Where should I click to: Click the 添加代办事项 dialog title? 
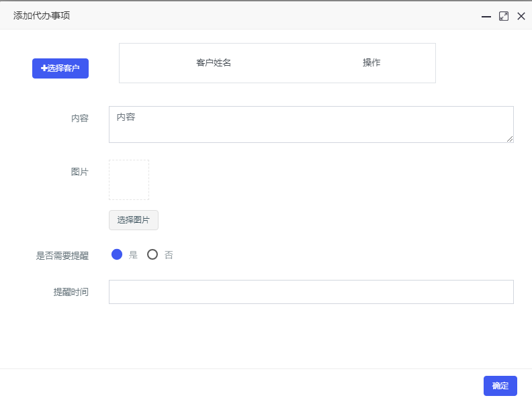click(x=42, y=15)
